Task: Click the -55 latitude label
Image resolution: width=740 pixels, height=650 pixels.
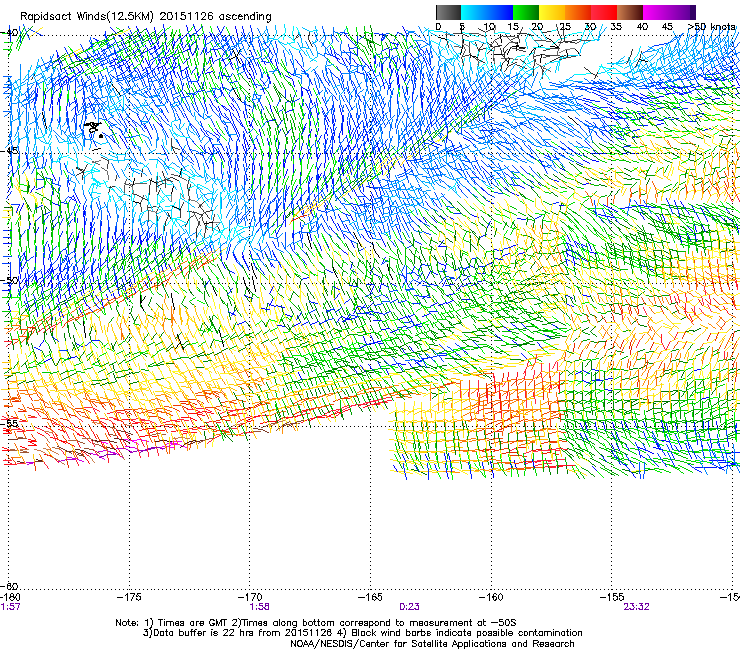Action: pyautogui.click(x=10, y=423)
